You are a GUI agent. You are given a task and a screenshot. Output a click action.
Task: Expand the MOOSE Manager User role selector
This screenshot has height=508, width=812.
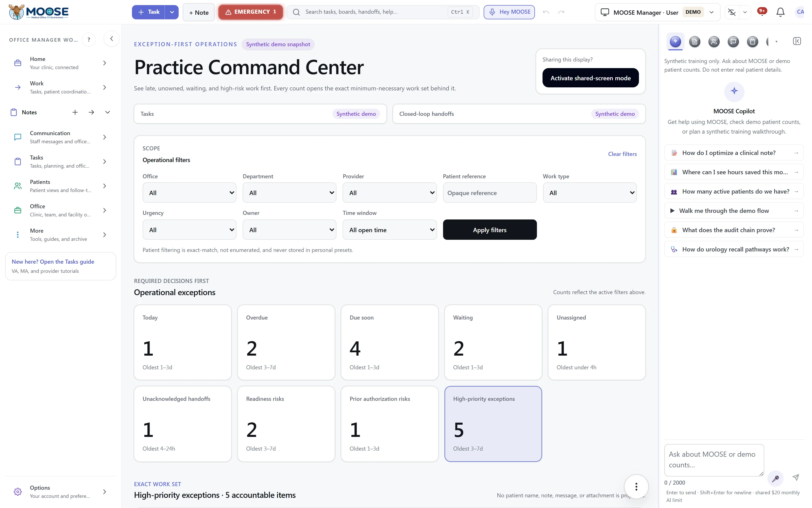point(657,12)
